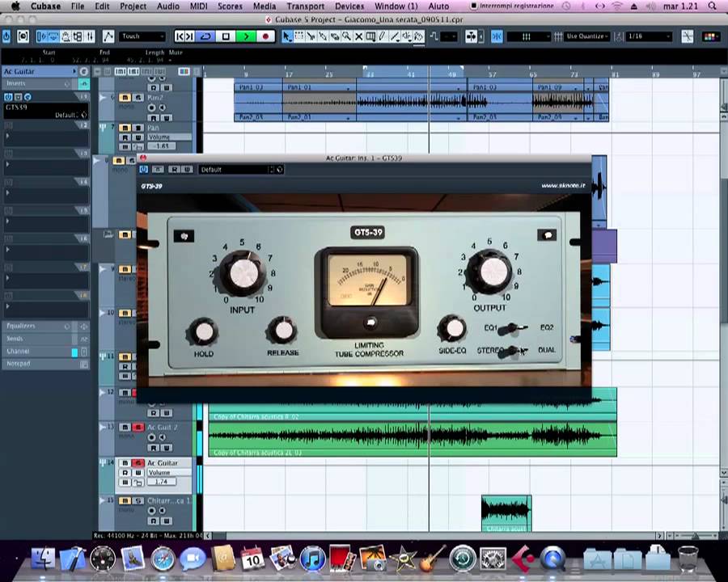Open iTunes in the Dock
This screenshot has height=582, width=728.
(312, 559)
